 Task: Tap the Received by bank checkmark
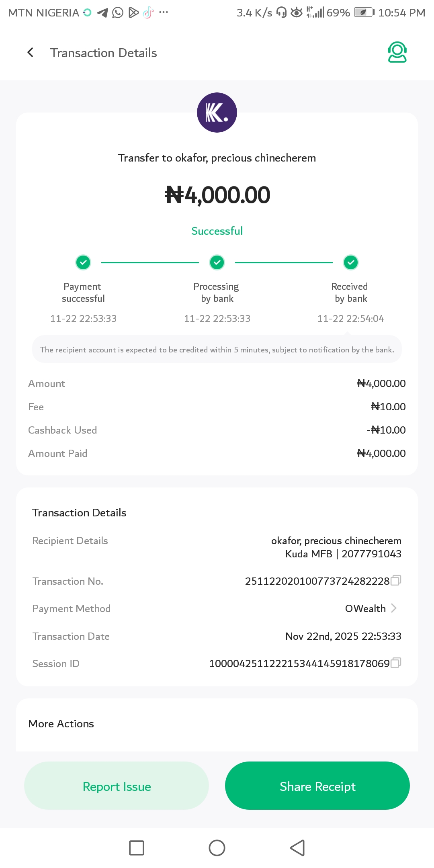click(x=351, y=262)
